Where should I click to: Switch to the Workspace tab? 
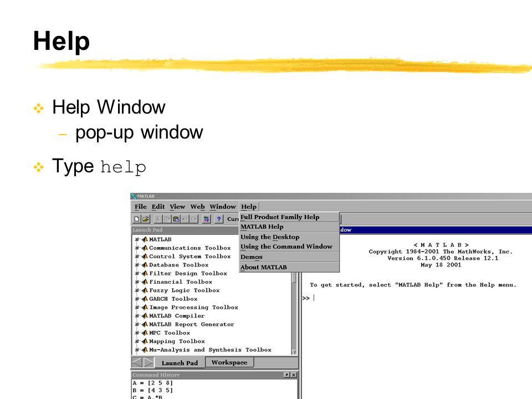[x=229, y=362]
